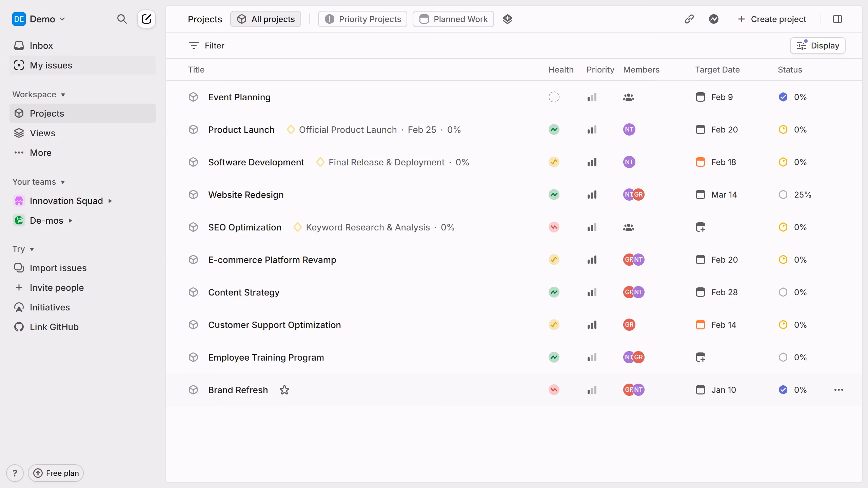This screenshot has width=868, height=488.
Task: Open Brand Refresh more options menu
Action: [839, 390]
